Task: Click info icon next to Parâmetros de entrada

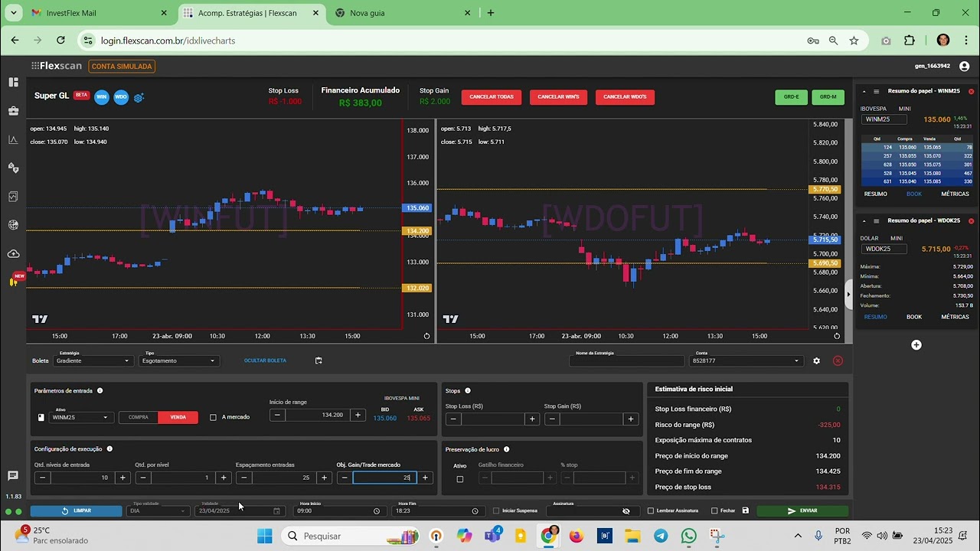Action: (x=100, y=390)
